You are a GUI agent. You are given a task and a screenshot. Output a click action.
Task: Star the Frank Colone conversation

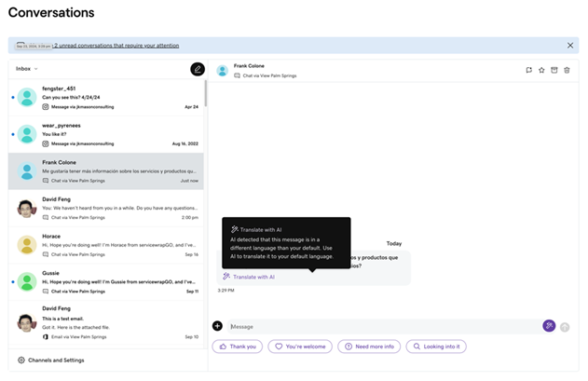pos(541,70)
